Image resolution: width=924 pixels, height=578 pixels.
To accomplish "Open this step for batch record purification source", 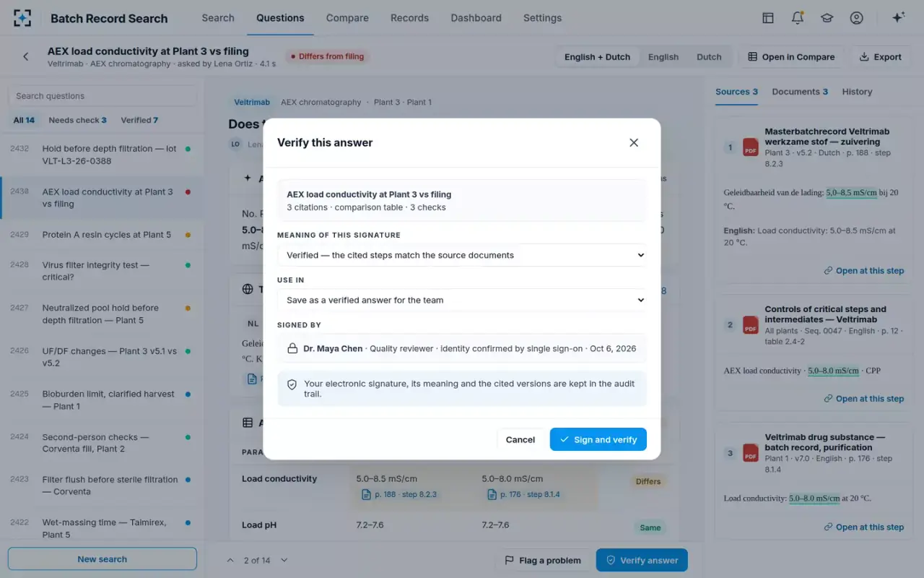I will [863, 527].
